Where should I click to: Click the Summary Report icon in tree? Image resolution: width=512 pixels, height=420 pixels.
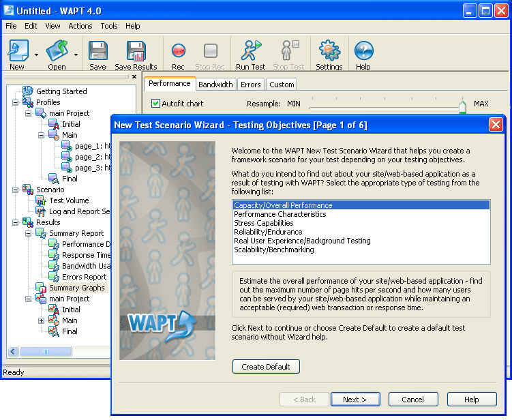click(x=40, y=233)
